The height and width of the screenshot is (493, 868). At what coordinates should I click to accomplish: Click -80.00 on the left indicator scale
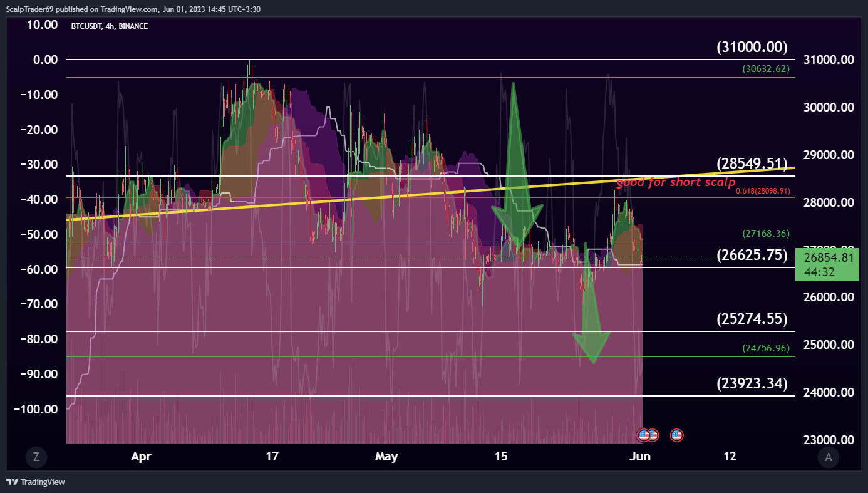tap(39, 339)
